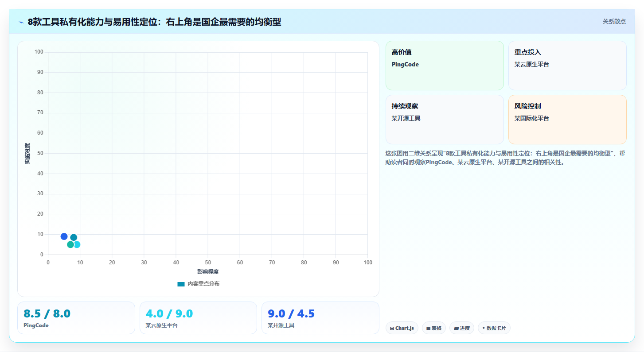Click tick label 70 on the 影响程度 axis
Viewport: 644px width, 352px height.
[272, 263]
